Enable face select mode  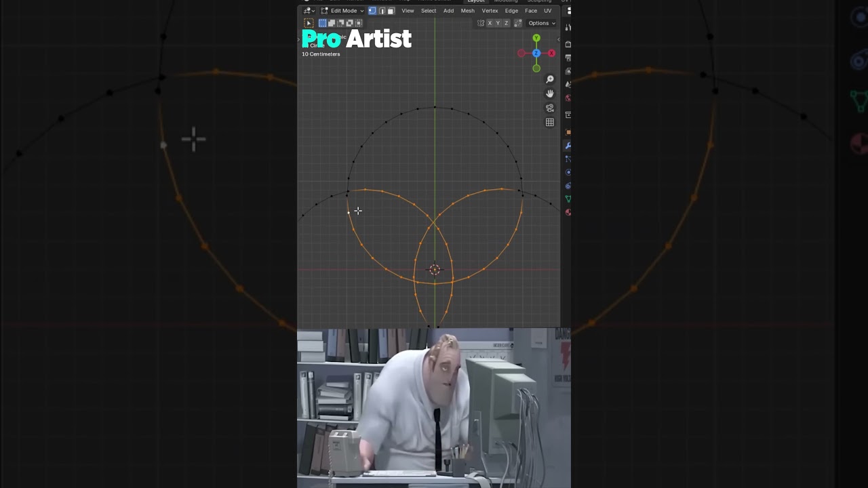point(391,11)
